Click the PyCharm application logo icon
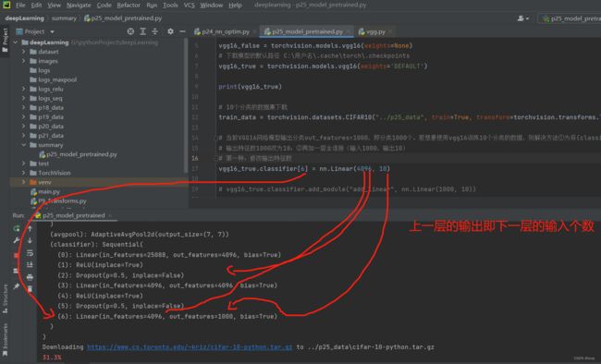Viewport: 601px width, 364px height. (x=6, y=5)
